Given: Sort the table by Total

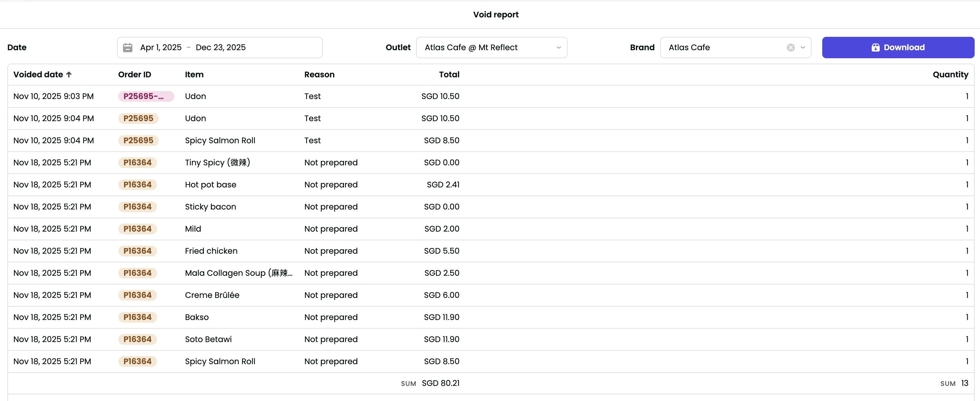Looking at the screenshot, I should (449, 74).
